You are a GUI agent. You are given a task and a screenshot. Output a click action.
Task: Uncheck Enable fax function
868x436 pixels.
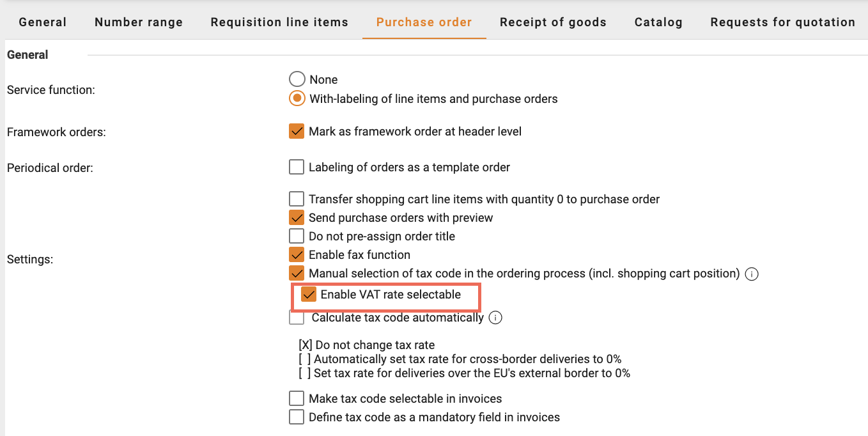coord(297,254)
